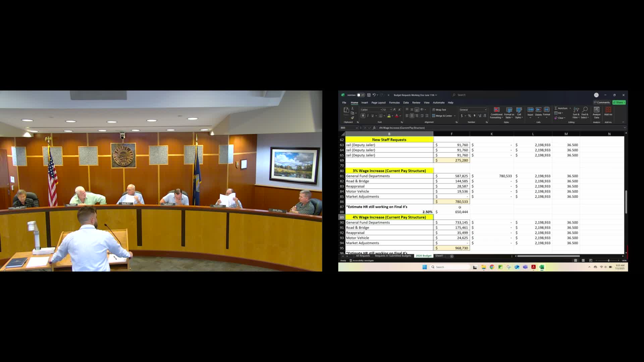The width and height of the screenshot is (644, 362).
Task: Expand the General number format dropdown
Action: (x=485, y=110)
